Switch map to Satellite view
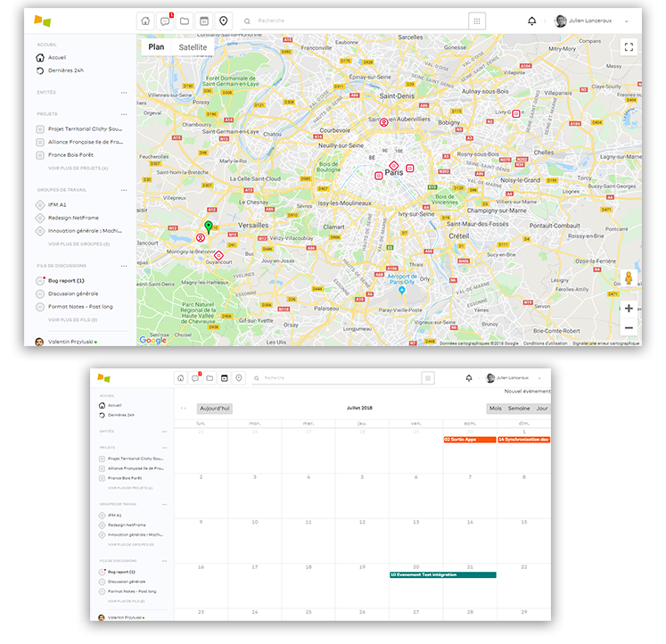 [x=193, y=47]
